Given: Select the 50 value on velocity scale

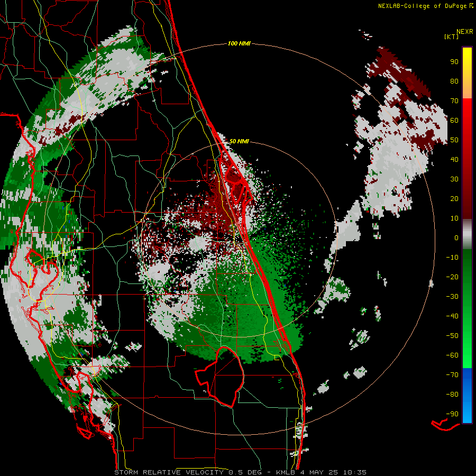Looking at the screenshot, I should coord(454,140).
